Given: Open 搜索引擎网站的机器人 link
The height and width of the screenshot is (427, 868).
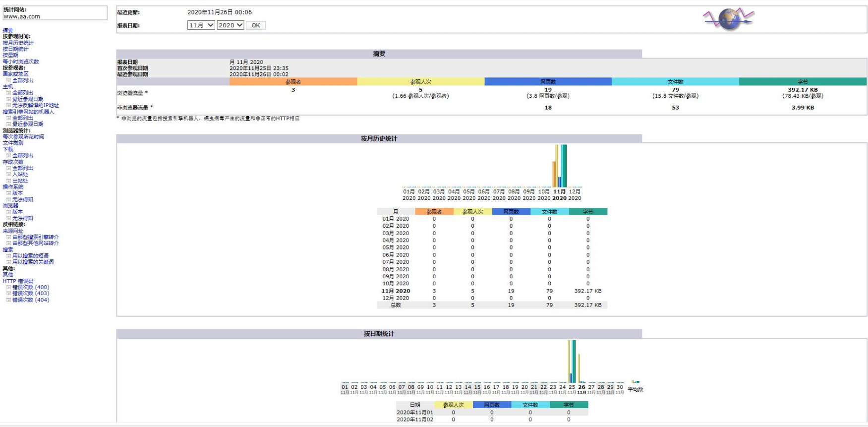Looking at the screenshot, I should [28, 112].
